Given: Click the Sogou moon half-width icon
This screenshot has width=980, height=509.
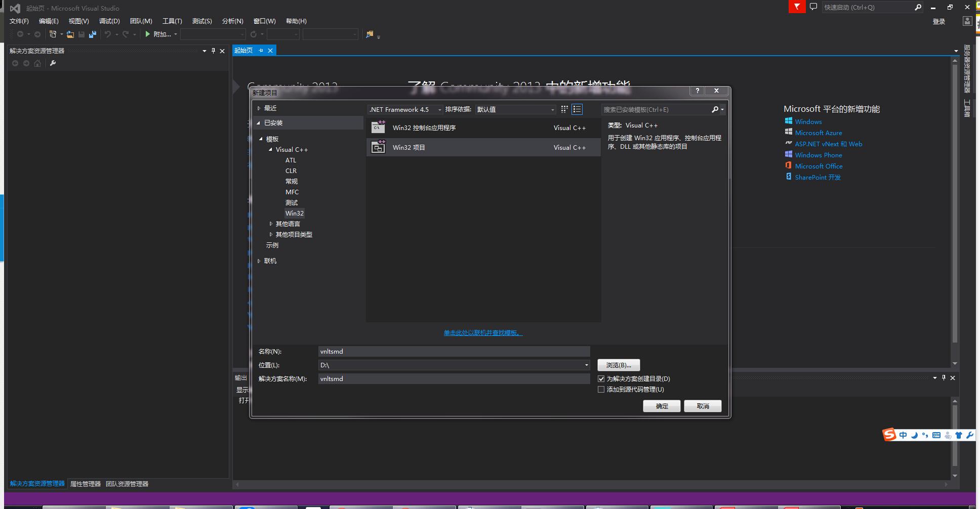Looking at the screenshot, I should 914,435.
